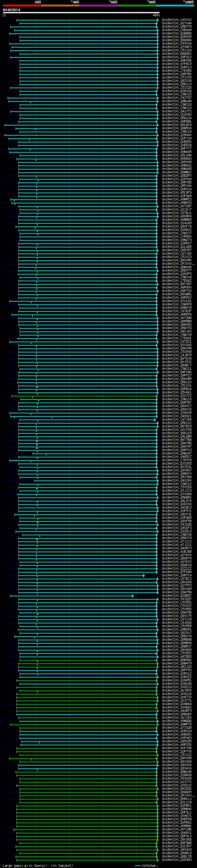Choose the UniRef100_O04671 hit label
This screenshot has height=868, width=197.
(x=176, y=816)
